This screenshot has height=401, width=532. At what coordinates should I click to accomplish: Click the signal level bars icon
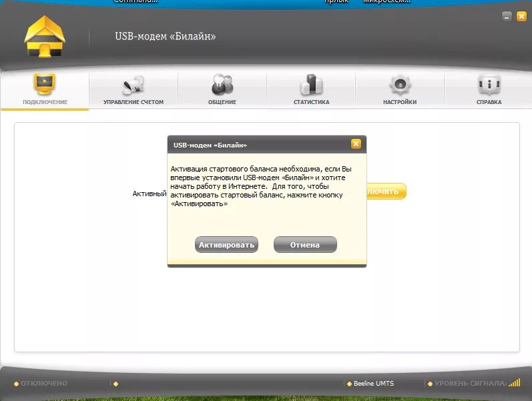tap(515, 383)
